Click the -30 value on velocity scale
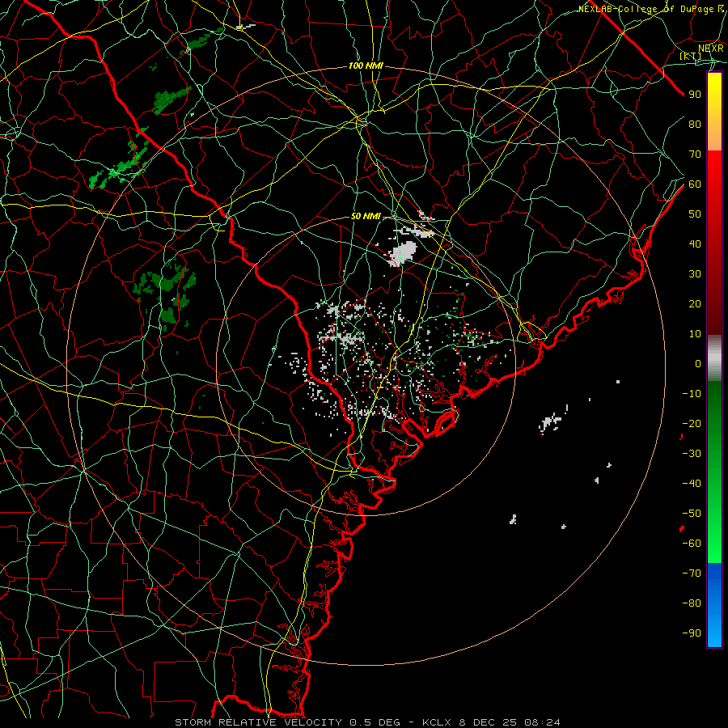The height and width of the screenshot is (728, 728). 692,454
